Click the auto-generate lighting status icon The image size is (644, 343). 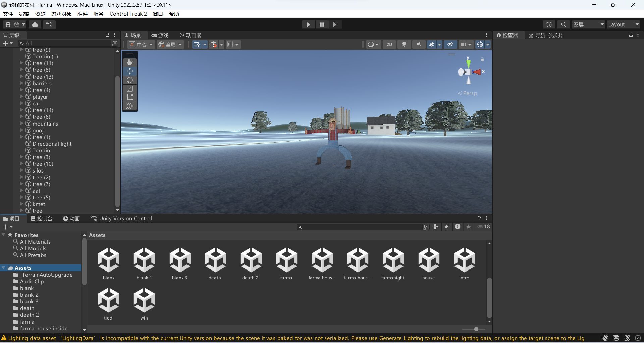(627, 338)
